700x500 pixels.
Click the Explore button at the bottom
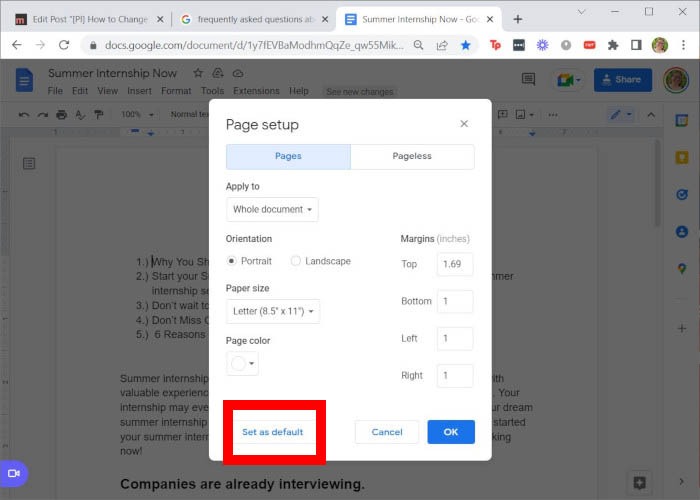pos(639,483)
